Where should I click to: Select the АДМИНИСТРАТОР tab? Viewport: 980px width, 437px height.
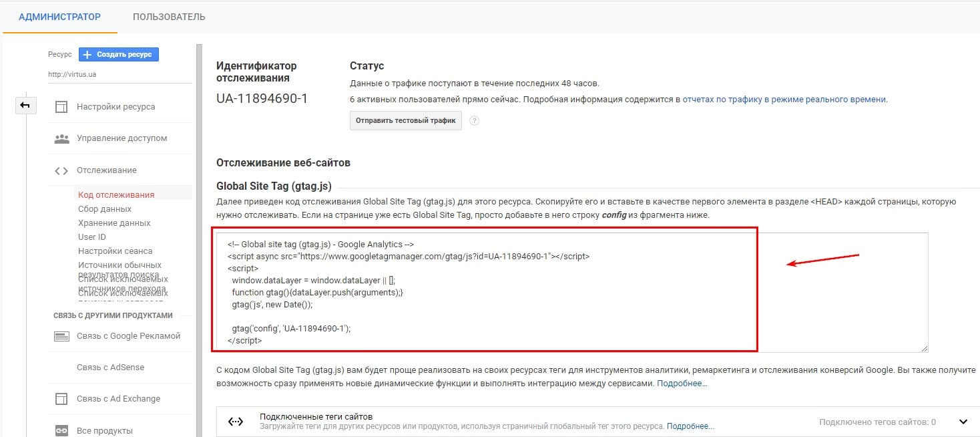tap(60, 17)
